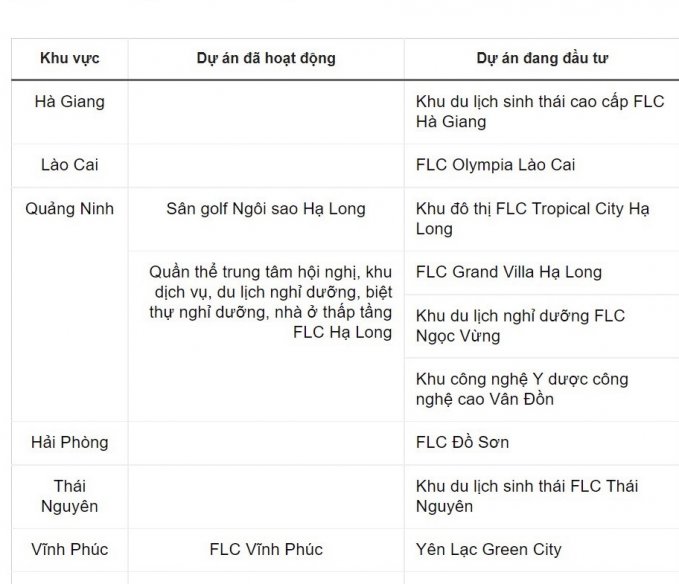
Task: Click 'FLC Grand Villa Hạ Long' entry
Action: click(x=509, y=272)
